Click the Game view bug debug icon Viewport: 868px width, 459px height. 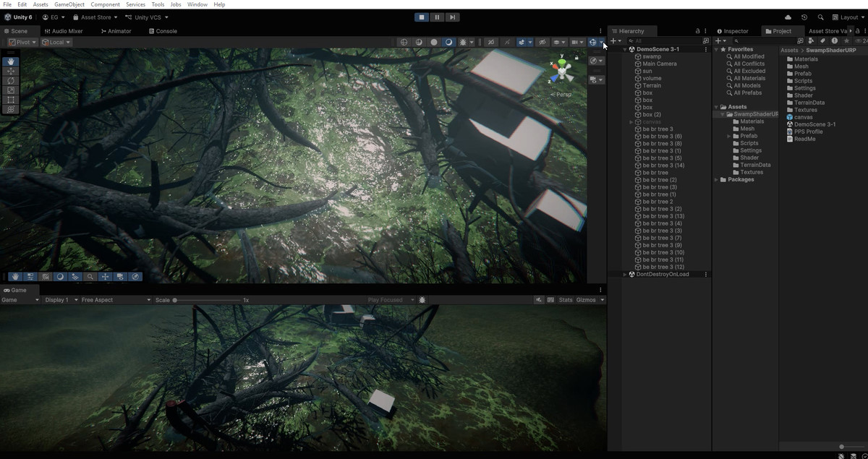point(422,300)
